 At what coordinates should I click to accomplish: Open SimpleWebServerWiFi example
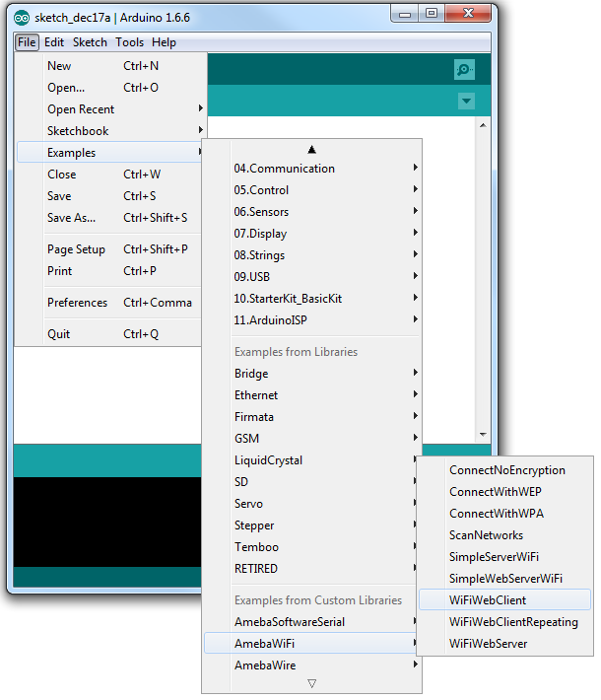tap(504, 579)
